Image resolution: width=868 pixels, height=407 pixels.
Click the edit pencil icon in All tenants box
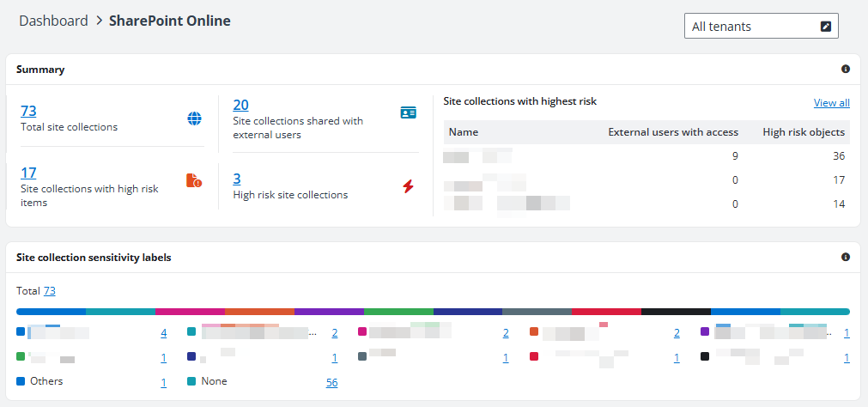pos(825,26)
